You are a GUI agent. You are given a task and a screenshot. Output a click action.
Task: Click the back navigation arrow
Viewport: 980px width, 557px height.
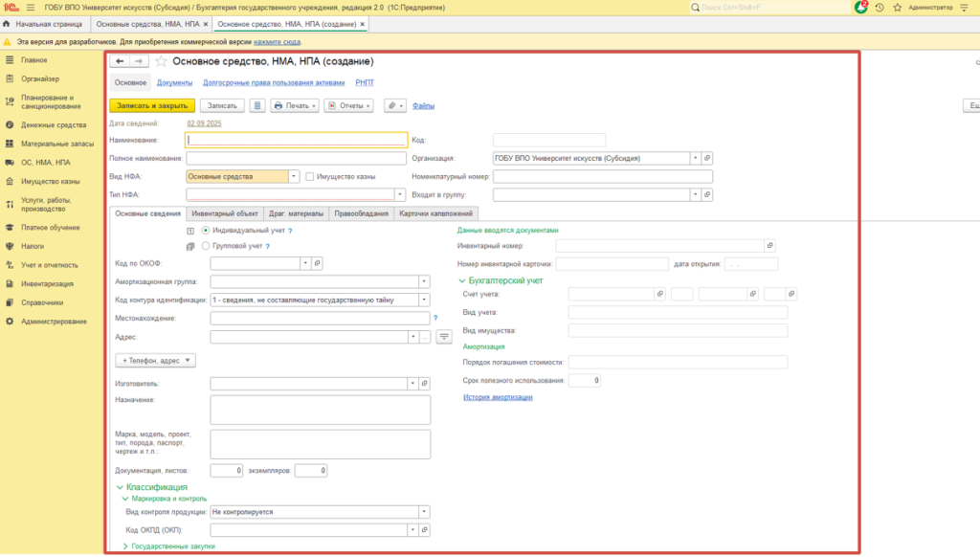120,61
